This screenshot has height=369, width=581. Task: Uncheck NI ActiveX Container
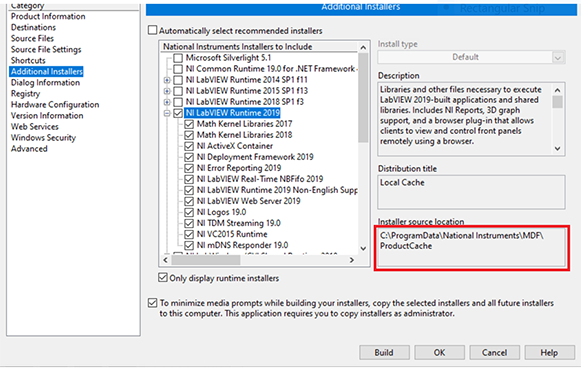click(x=189, y=146)
